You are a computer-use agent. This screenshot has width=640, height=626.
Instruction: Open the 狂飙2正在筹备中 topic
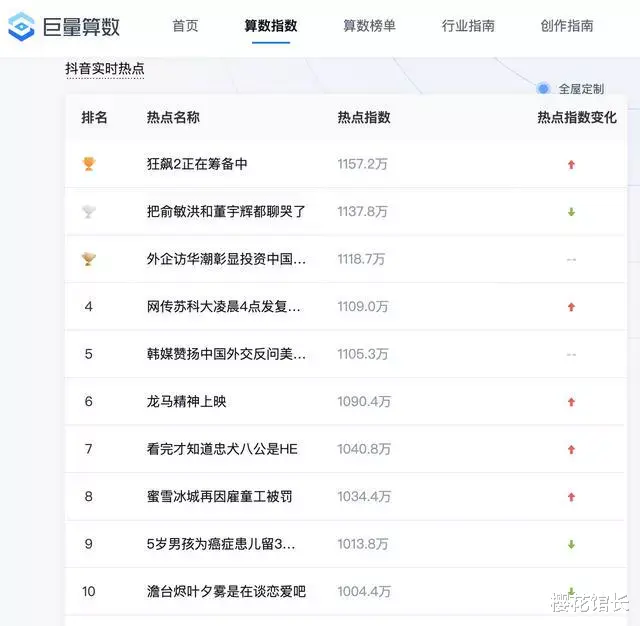click(197, 164)
